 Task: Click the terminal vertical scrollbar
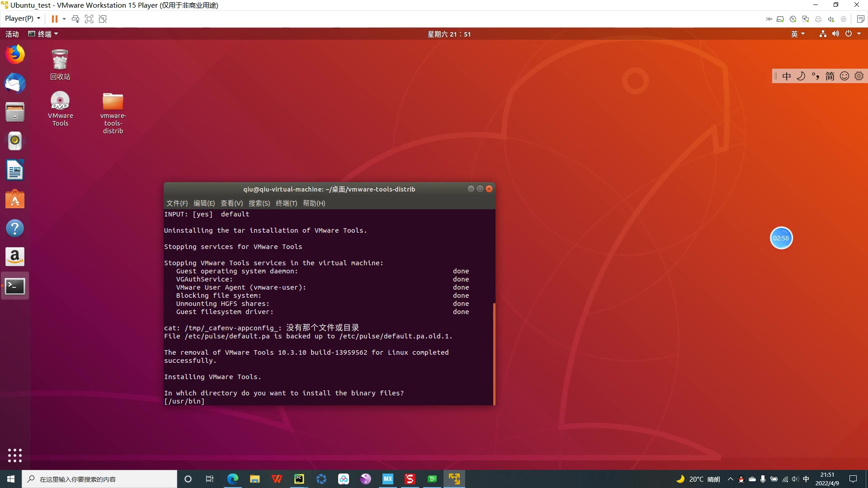click(x=494, y=354)
